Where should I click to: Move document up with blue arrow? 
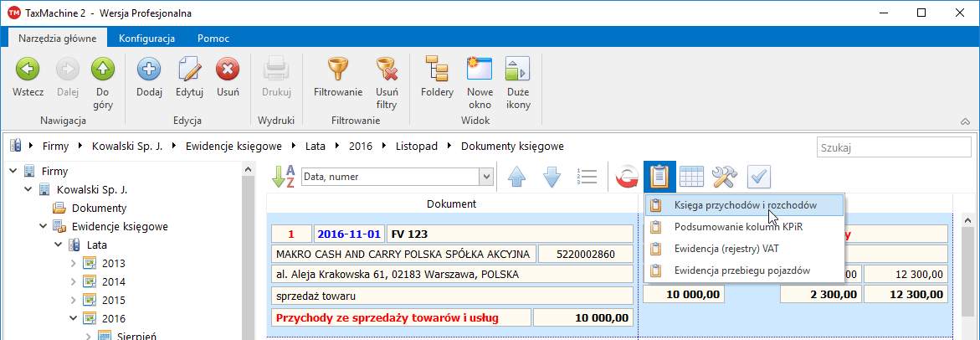(517, 177)
